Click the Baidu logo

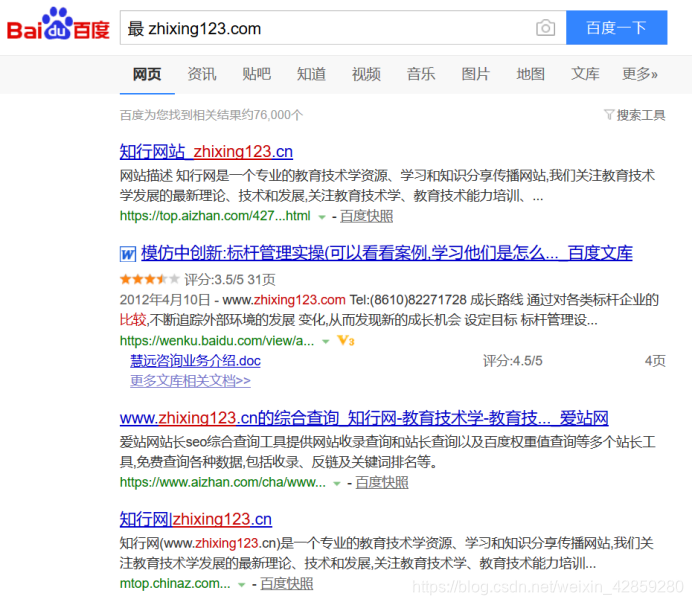click(58, 24)
